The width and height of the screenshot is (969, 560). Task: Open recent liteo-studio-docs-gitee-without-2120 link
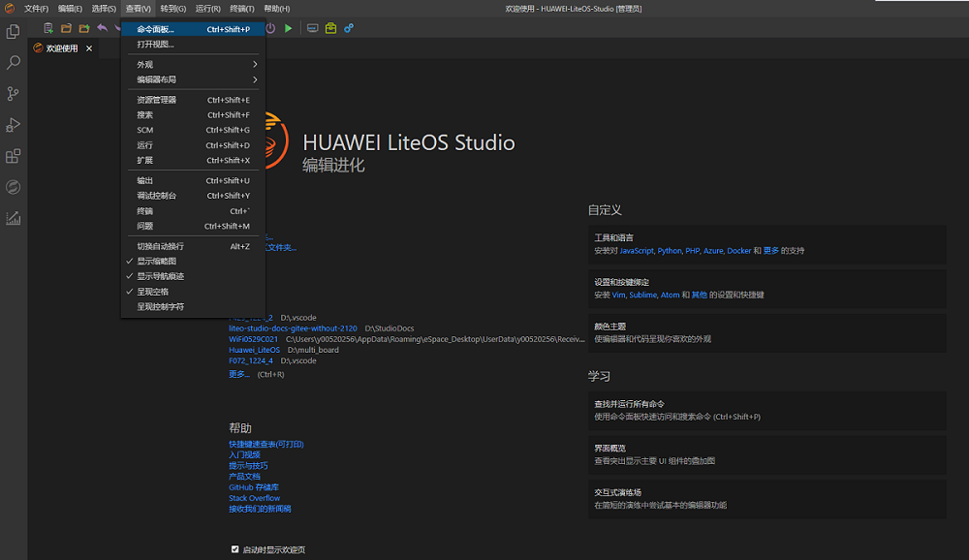pos(293,328)
